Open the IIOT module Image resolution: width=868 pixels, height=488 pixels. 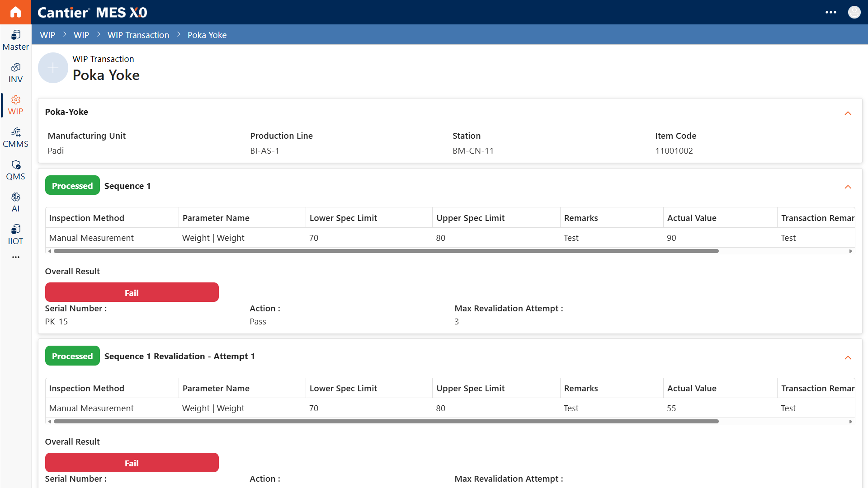point(15,235)
